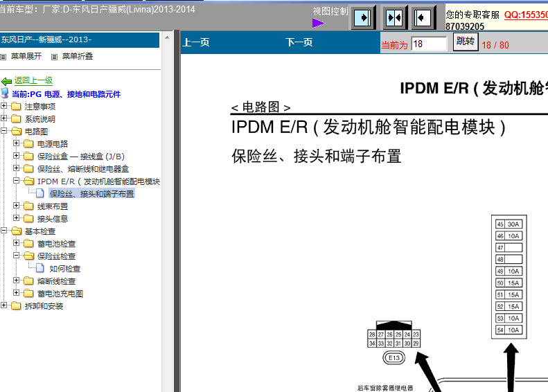Select the 保险丝、接头和端子布置 page item
The image size is (548, 392).
(x=92, y=194)
